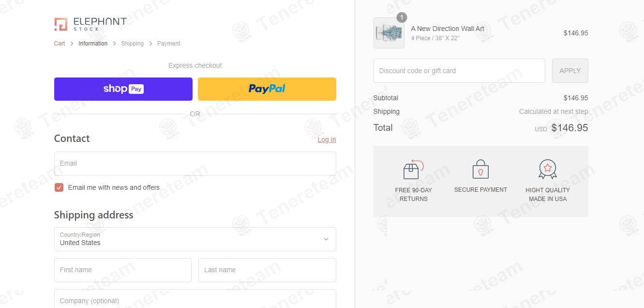Viewport: 644px width, 308px height.
Task: Click the item quantity badge on thumbnail
Action: point(402,17)
